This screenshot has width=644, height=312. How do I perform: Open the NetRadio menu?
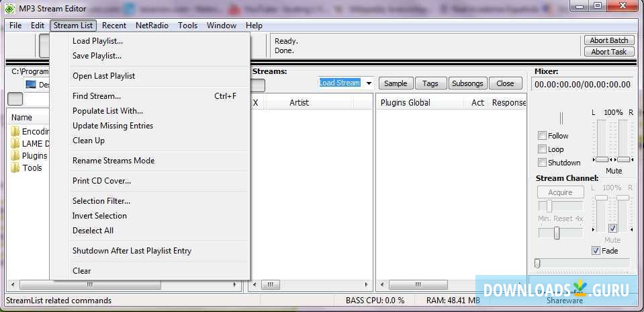click(152, 26)
